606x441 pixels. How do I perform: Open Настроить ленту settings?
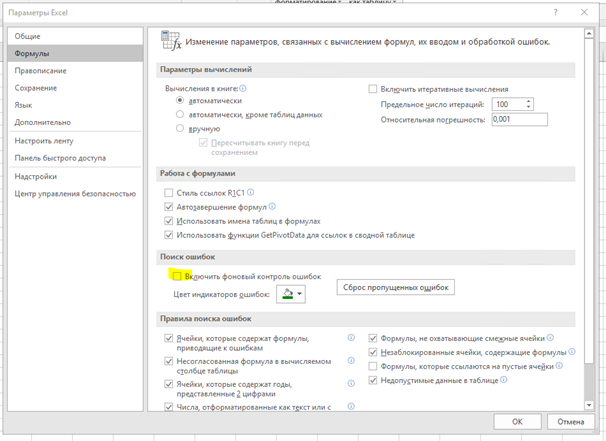[75, 141]
